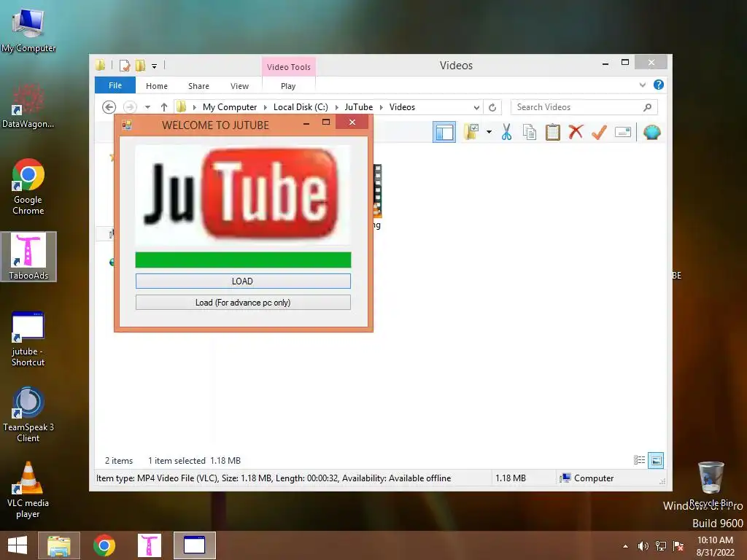This screenshot has height=560, width=747.
Task: Switch to details view in status bar
Action: tap(639, 460)
